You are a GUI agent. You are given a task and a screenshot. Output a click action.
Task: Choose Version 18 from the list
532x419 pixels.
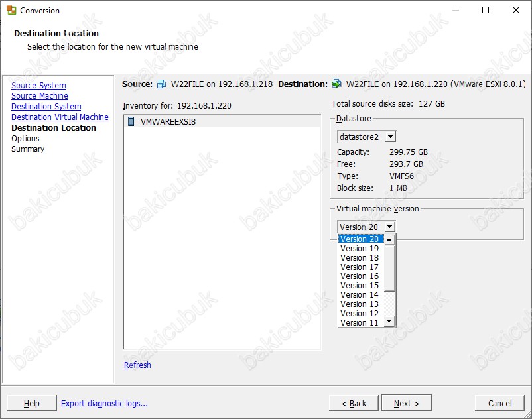tap(361, 258)
